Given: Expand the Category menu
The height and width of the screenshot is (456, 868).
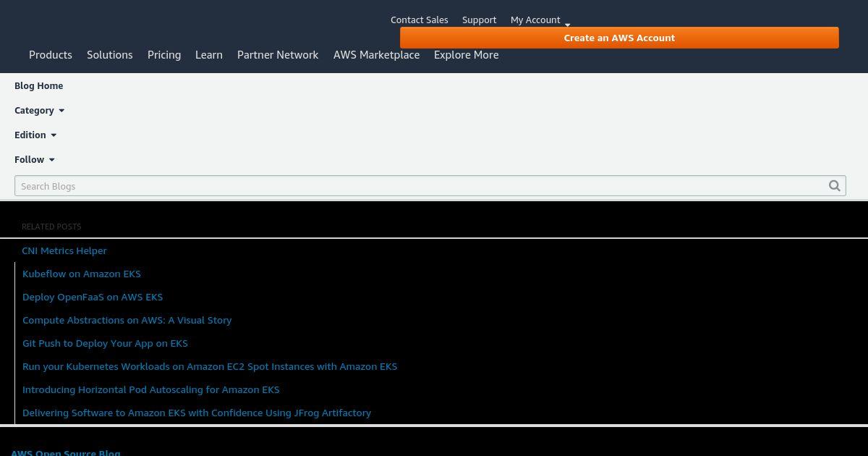Looking at the screenshot, I should [x=40, y=110].
